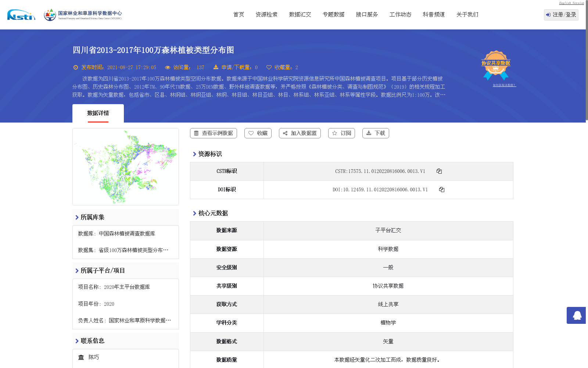This screenshot has width=588, height=368.
Task: Click the text 负责人姓名: 国家林业和草原科学数据
Action: click(x=124, y=321)
